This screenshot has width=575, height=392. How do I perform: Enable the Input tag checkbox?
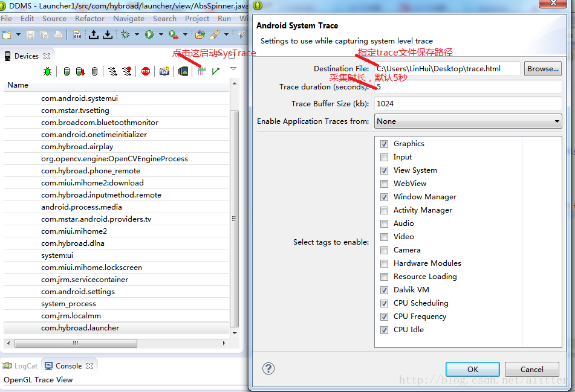pos(384,157)
